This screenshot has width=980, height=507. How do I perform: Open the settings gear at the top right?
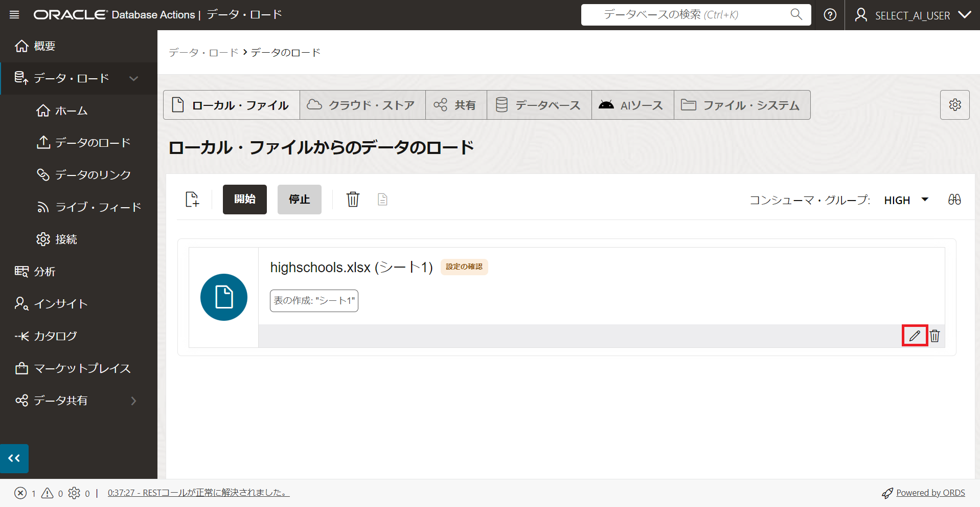tap(954, 105)
